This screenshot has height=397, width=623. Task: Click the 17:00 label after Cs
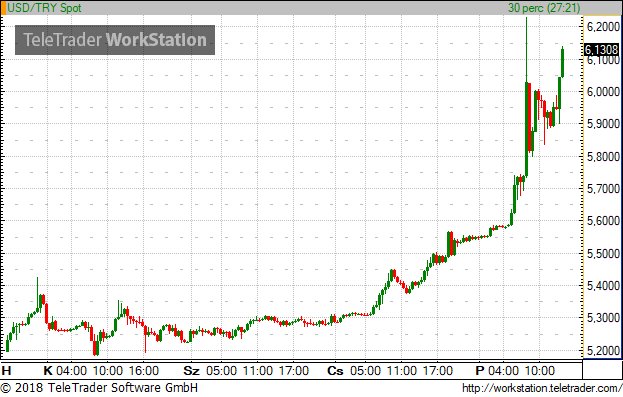click(437, 371)
